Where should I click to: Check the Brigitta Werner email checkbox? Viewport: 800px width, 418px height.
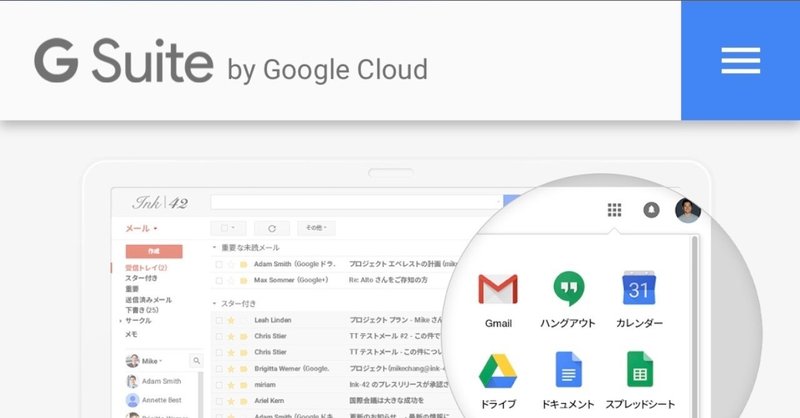pos(219,368)
